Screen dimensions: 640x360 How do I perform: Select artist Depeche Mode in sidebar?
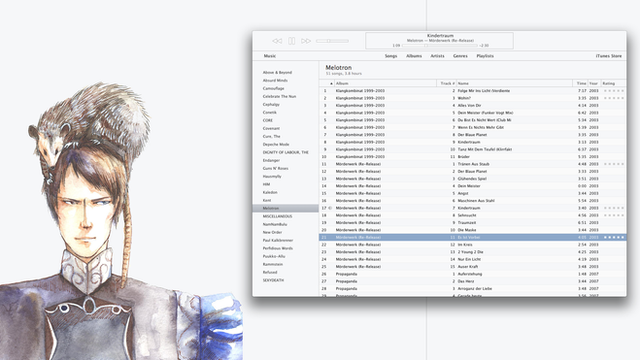point(276,144)
